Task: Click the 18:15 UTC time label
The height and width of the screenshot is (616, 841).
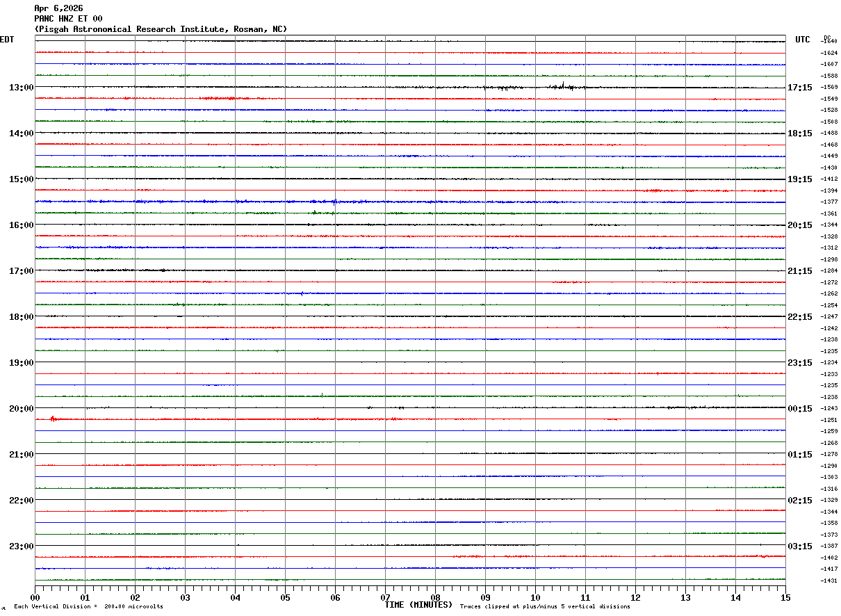Action: click(800, 133)
